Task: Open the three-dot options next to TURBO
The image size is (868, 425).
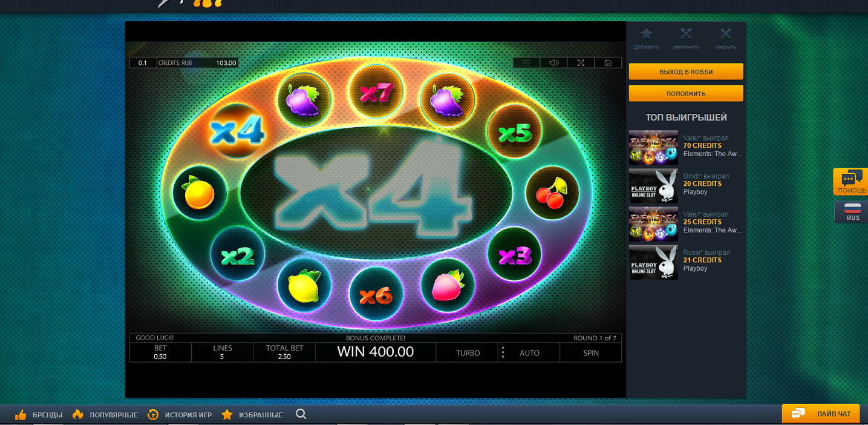Action: coord(503,352)
